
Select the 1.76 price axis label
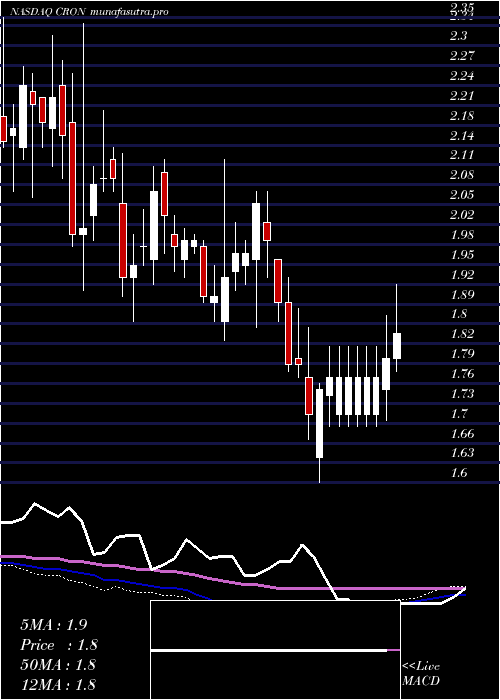pyautogui.click(x=462, y=374)
